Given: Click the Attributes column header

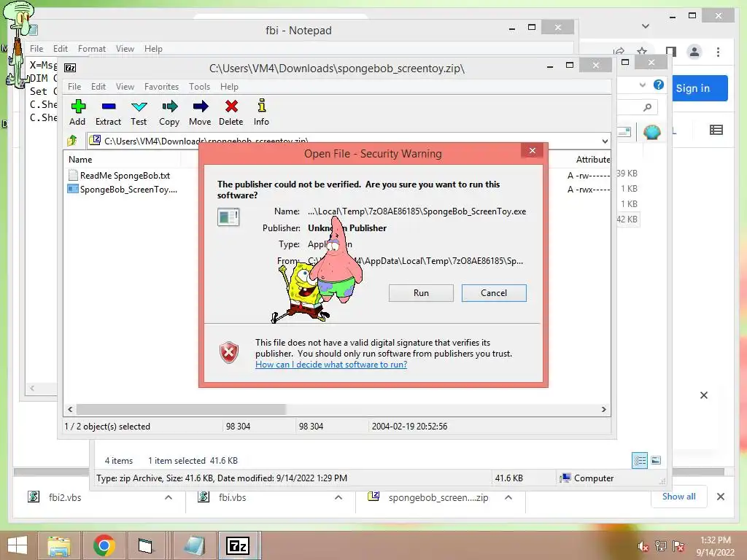Looking at the screenshot, I should 592,160.
